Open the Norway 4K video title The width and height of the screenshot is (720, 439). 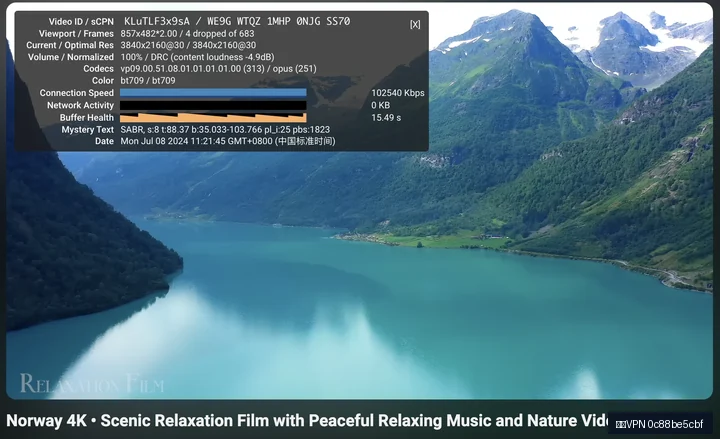point(308,421)
